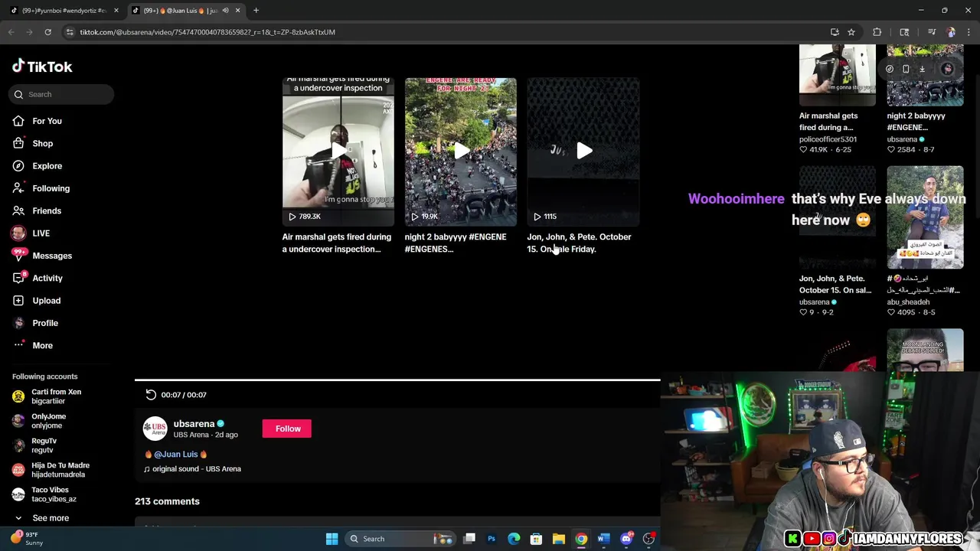Open the OBS icon on the taskbar
Image resolution: width=980 pixels, height=551 pixels.
[x=648, y=539]
